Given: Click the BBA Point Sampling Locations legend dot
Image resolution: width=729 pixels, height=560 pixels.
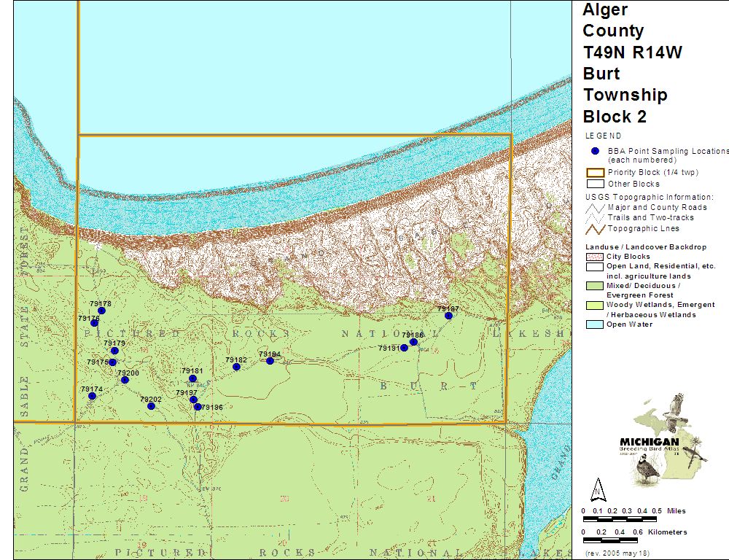Looking at the screenshot, I should click(595, 151).
